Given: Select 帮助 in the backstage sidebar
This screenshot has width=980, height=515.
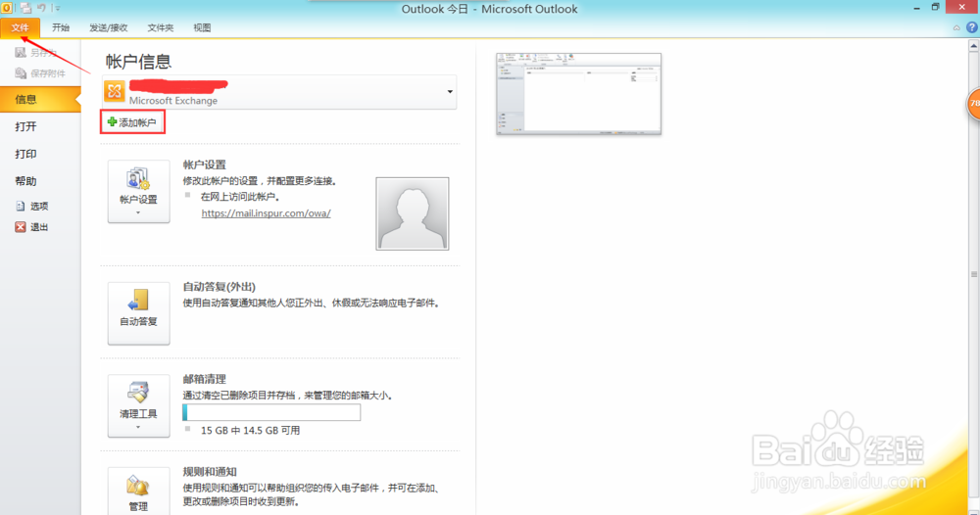Looking at the screenshot, I should click(x=25, y=181).
